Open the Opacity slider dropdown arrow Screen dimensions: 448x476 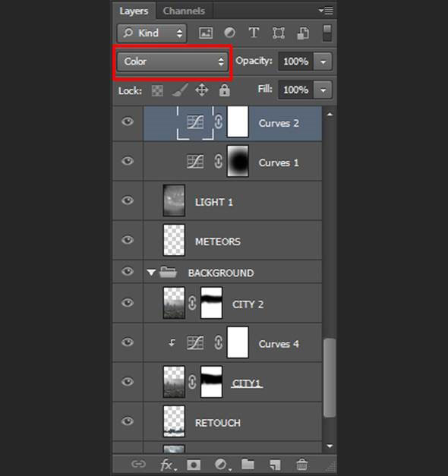(323, 62)
